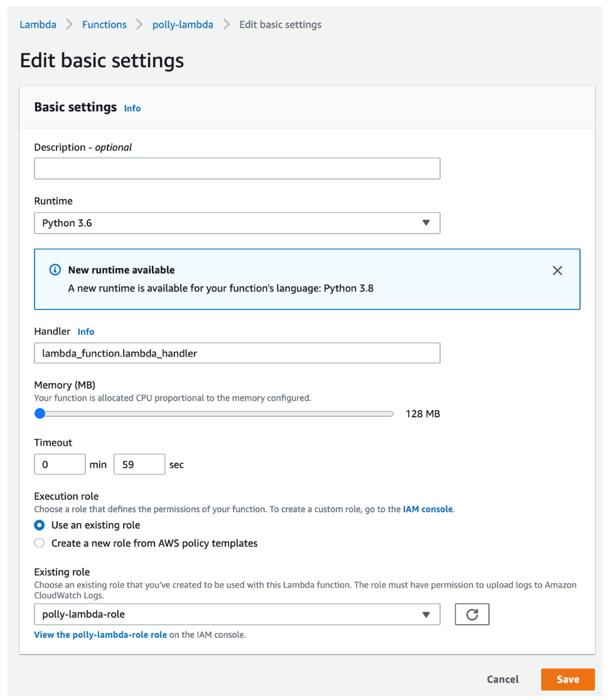Click the Description input field

point(237,168)
